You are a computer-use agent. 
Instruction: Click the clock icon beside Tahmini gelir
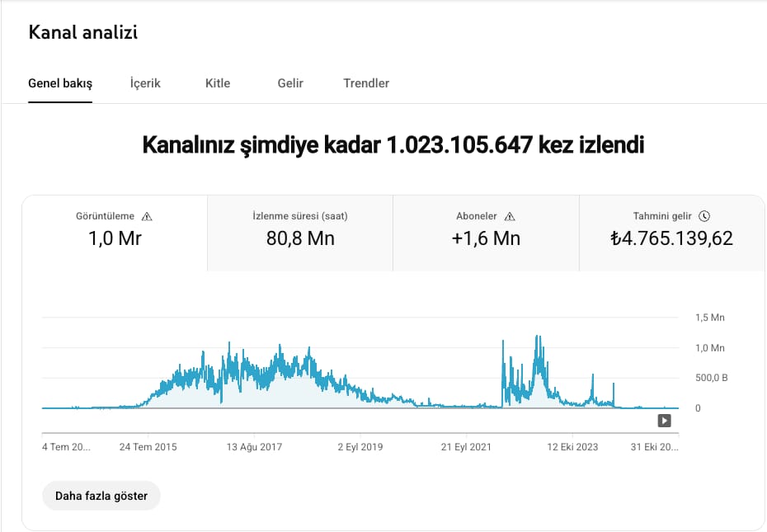(x=703, y=216)
